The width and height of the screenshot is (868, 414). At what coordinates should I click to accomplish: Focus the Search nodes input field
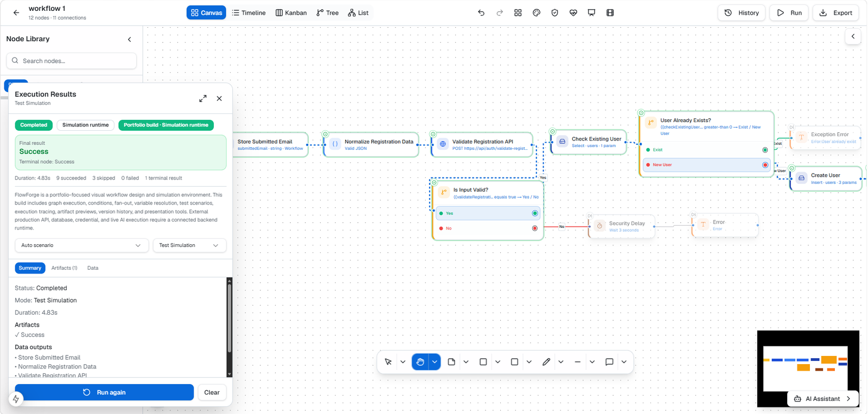[72, 61]
